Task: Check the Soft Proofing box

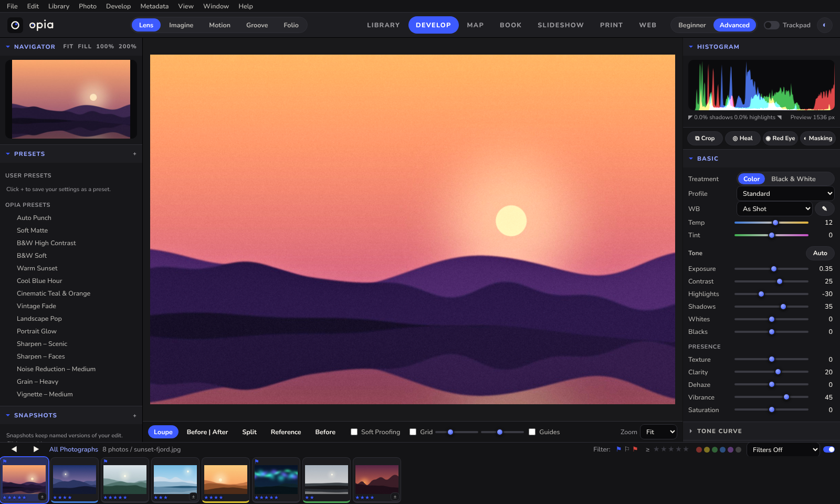Action: coord(354,432)
